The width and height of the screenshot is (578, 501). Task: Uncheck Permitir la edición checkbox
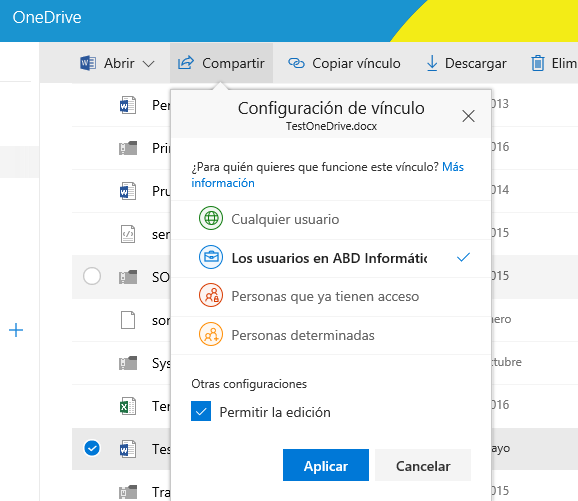[x=201, y=411]
